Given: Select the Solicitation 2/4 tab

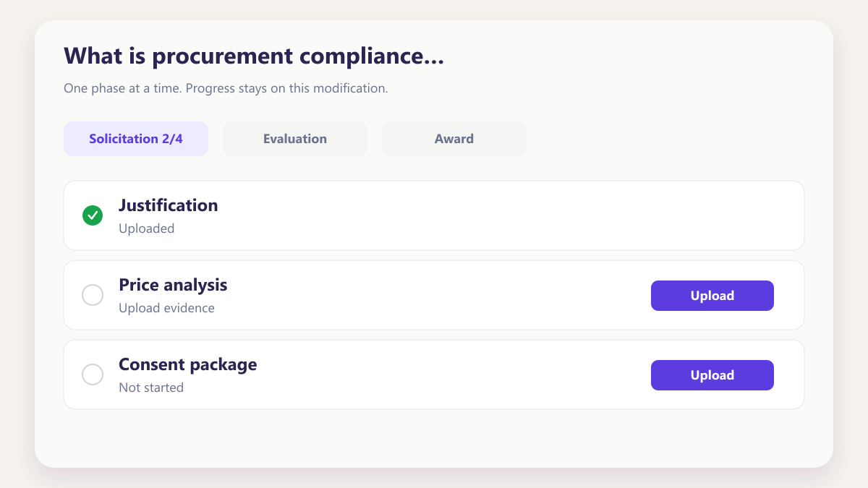Looking at the screenshot, I should tap(136, 139).
